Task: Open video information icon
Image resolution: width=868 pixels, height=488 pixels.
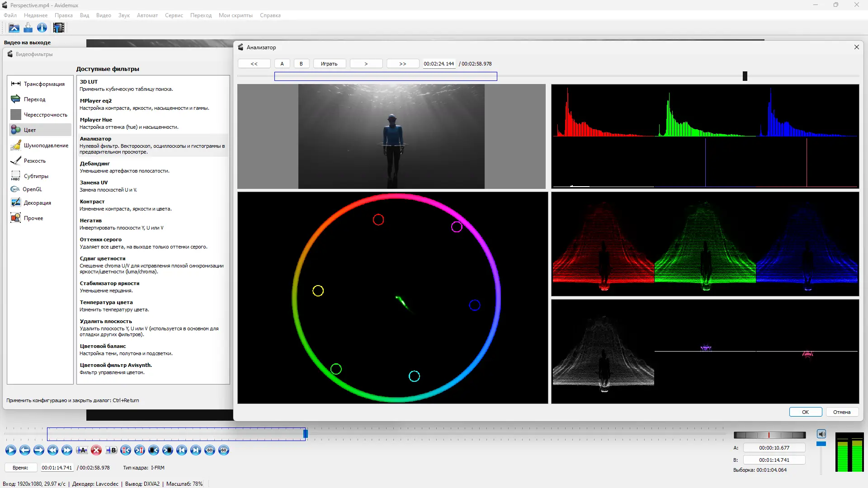Action: coord(42,28)
